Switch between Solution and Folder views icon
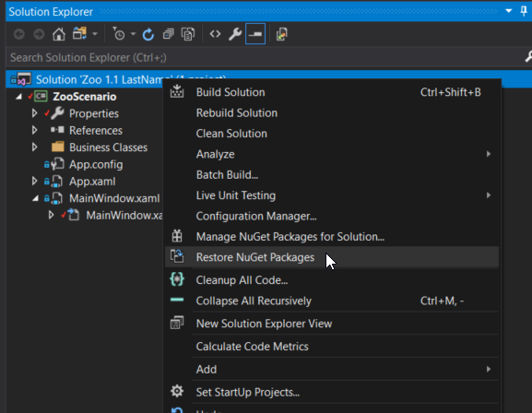The width and height of the screenshot is (532, 413). click(79, 33)
